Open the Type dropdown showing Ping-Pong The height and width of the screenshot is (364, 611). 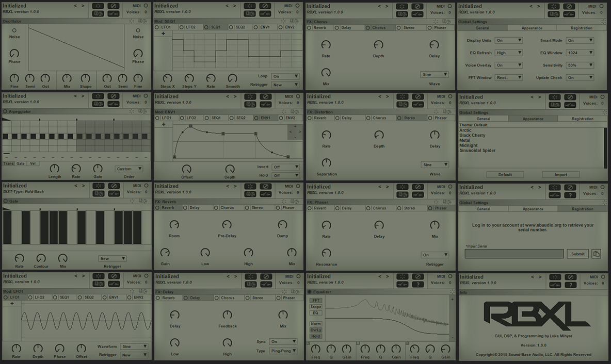pos(283,351)
